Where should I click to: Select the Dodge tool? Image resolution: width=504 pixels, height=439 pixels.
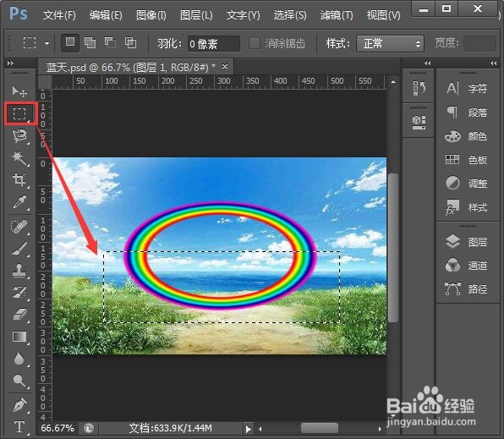tap(19, 381)
